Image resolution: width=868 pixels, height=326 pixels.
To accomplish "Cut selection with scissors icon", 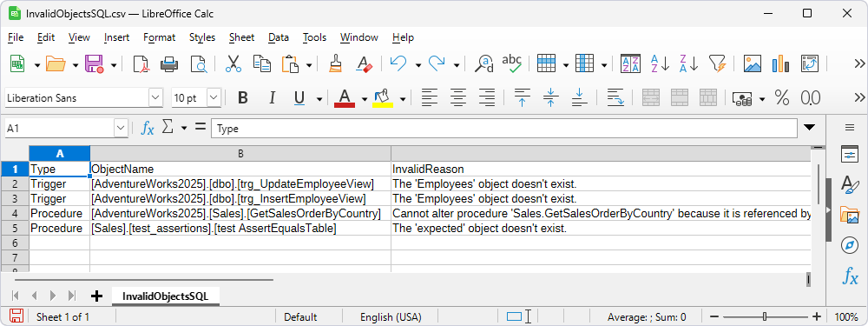I will coord(233,63).
